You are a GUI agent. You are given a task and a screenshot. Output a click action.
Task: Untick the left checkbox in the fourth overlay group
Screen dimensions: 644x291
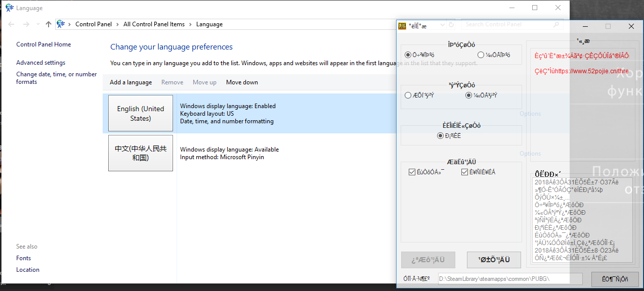pos(412,172)
